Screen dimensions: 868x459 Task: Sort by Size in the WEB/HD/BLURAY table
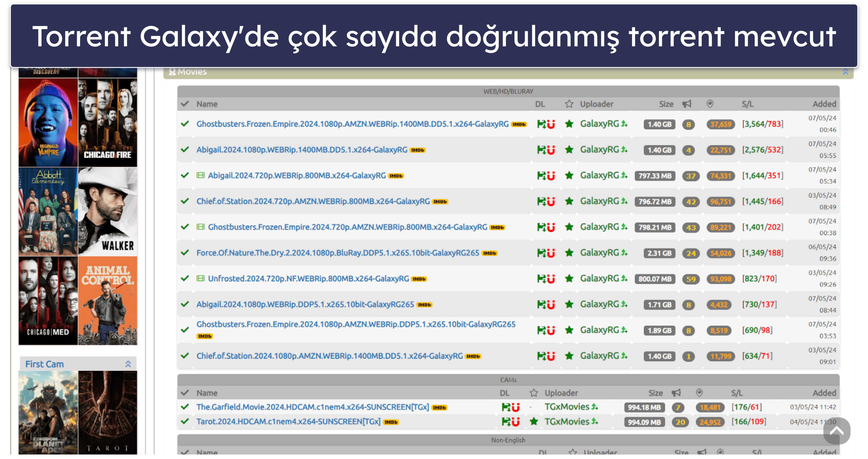[x=666, y=104]
